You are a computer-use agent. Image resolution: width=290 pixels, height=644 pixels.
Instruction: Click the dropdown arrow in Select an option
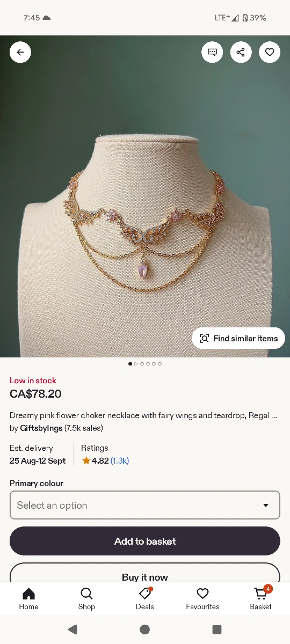coord(265,506)
